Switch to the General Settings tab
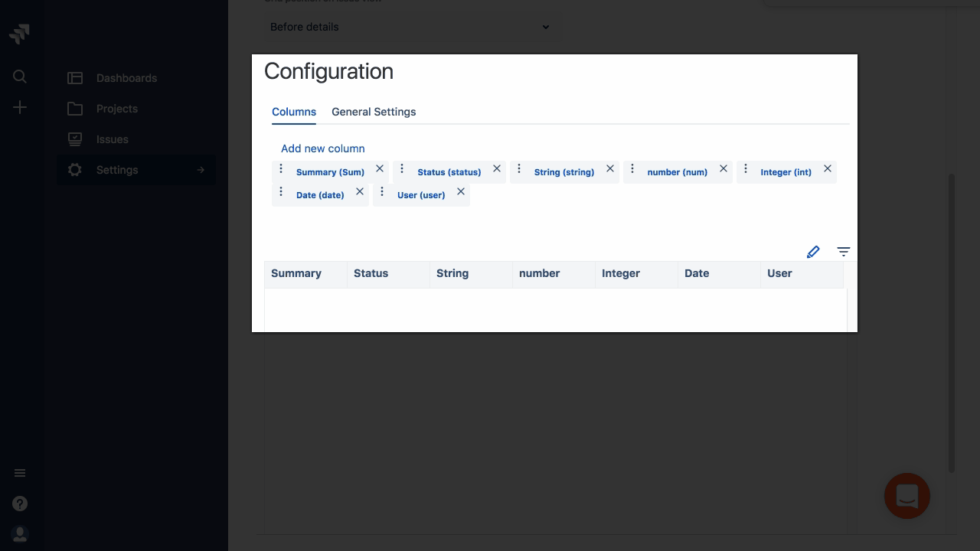This screenshot has width=980, height=551. [x=374, y=112]
